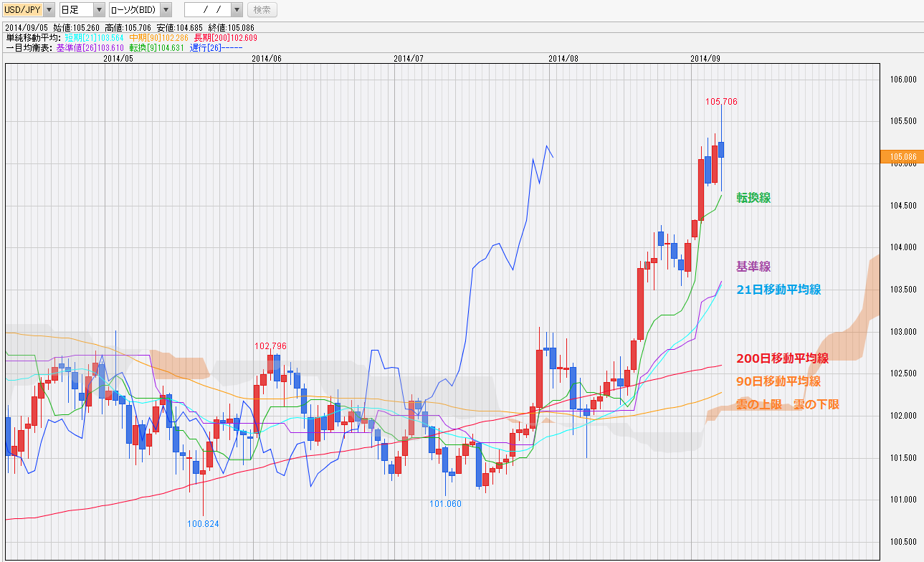Click the red 105.706 high label on chart
Screen dimensions: 924x562
[x=721, y=102]
